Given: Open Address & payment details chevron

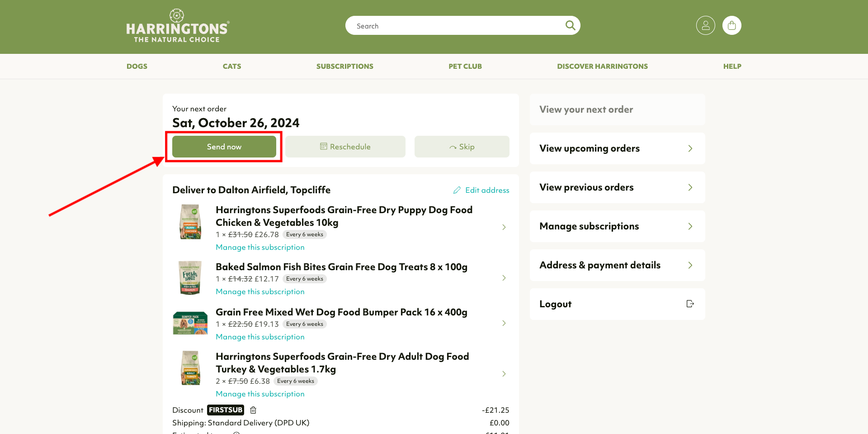Looking at the screenshot, I should pos(690,265).
